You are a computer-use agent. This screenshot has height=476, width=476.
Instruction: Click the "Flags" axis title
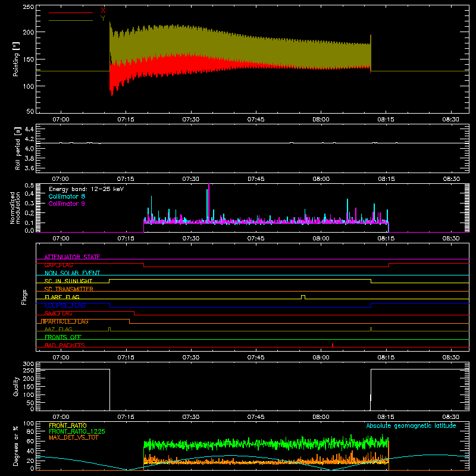click(x=24, y=297)
